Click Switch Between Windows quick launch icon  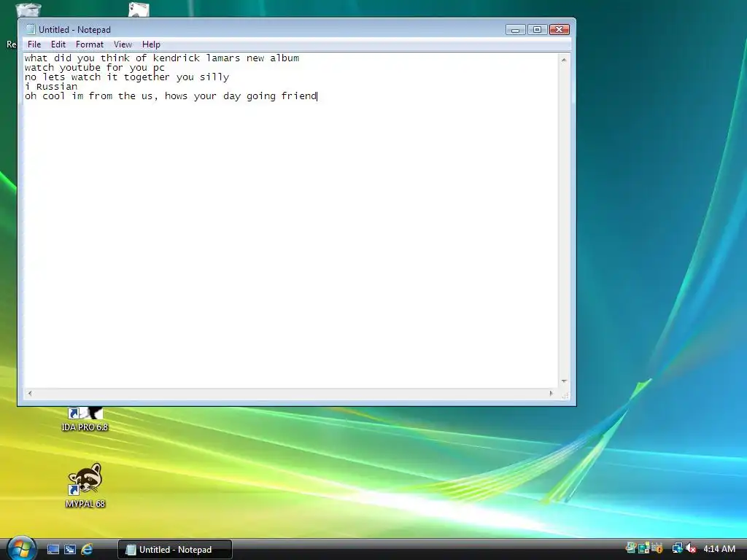pos(70,550)
